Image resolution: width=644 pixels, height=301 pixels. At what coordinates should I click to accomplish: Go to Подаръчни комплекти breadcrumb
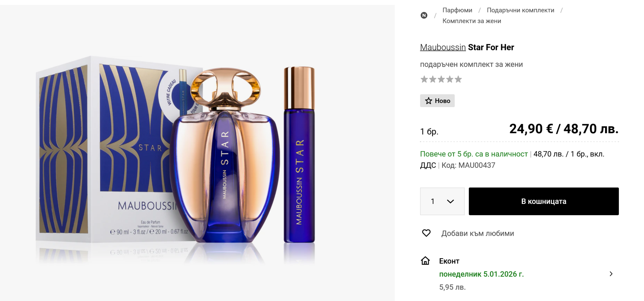[x=520, y=10]
